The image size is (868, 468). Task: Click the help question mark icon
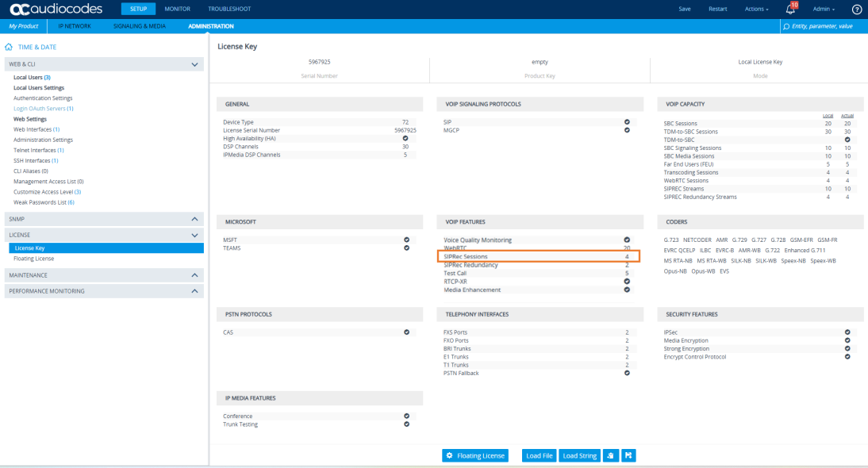856,10
